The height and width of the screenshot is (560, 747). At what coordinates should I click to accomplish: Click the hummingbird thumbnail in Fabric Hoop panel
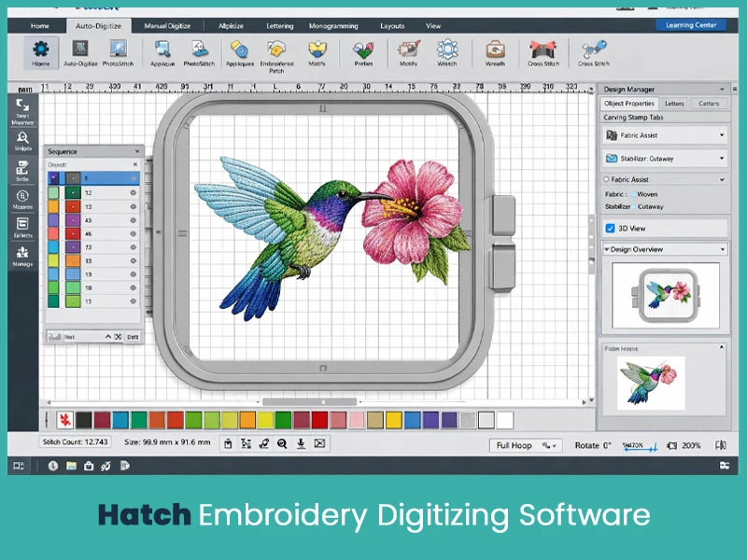(651, 383)
